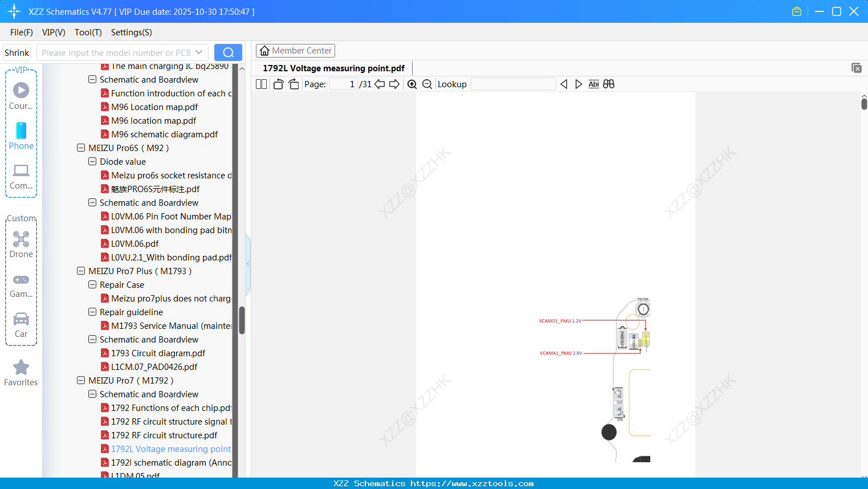
Task: Click the Lookup text field
Action: coord(513,84)
